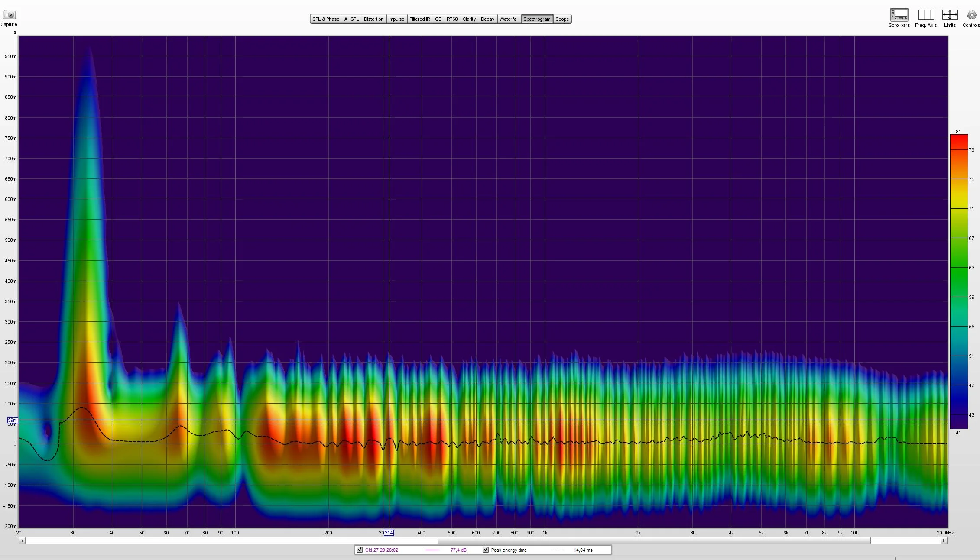The height and width of the screenshot is (560, 980).
Task: Click the horizontal scrollbar right arrow
Action: click(x=944, y=541)
